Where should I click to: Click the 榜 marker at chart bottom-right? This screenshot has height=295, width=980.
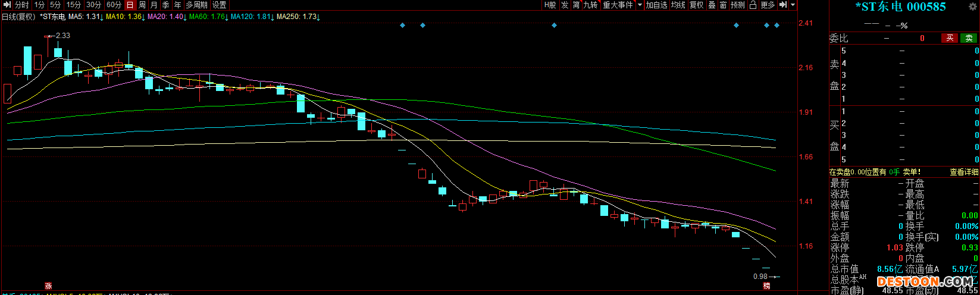point(767,286)
